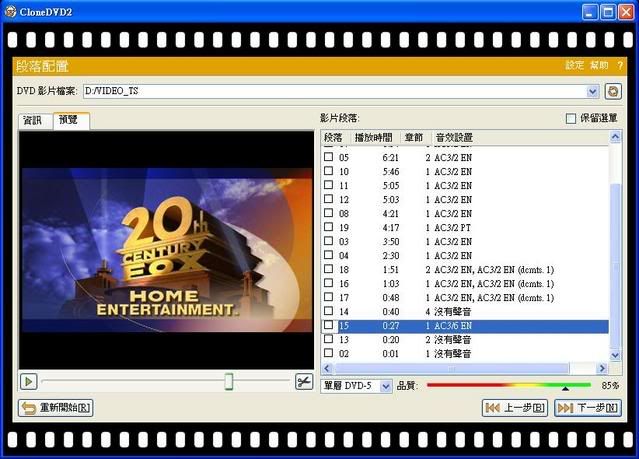
Task: Open the 幫助 help link
Action: click(599, 65)
